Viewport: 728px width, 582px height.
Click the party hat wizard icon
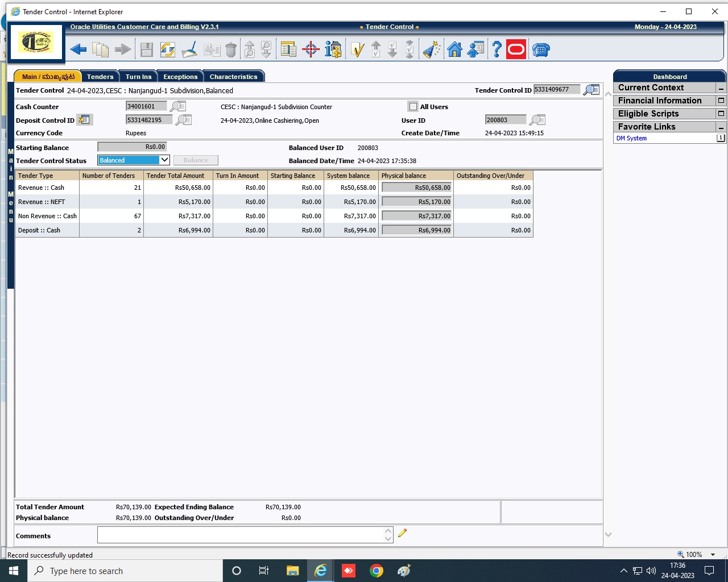(432, 50)
